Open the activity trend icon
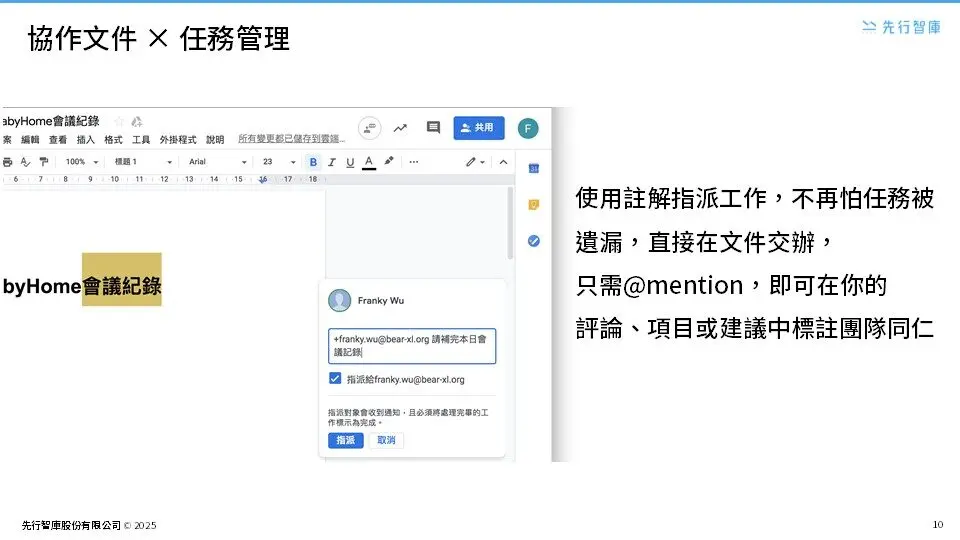This screenshot has height=540, width=960. click(x=401, y=128)
